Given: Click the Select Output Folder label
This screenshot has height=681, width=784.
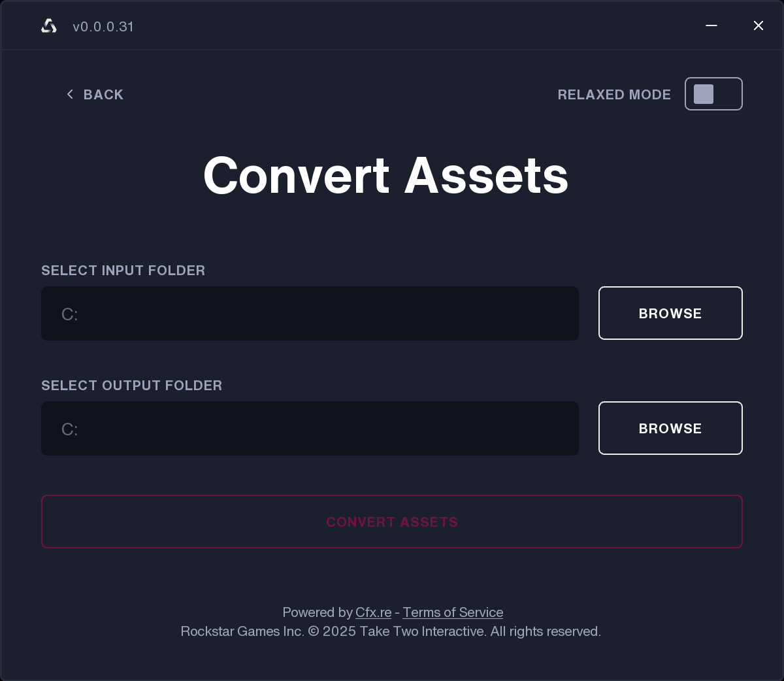Looking at the screenshot, I should pos(131,386).
